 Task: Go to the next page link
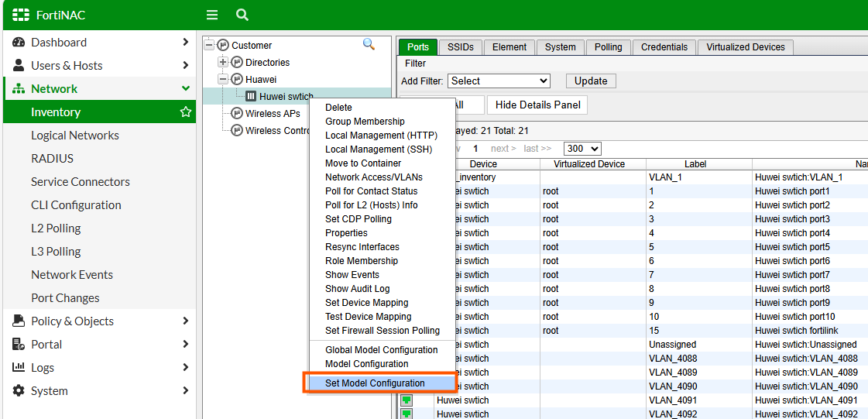point(503,149)
